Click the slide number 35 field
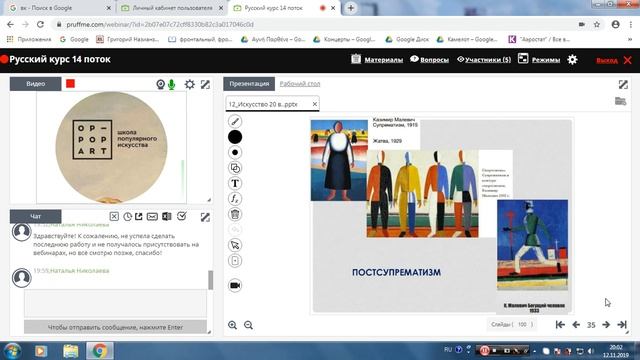Image resolution: width=640 pixels, height=360 pixels. (x=591, y=325)
